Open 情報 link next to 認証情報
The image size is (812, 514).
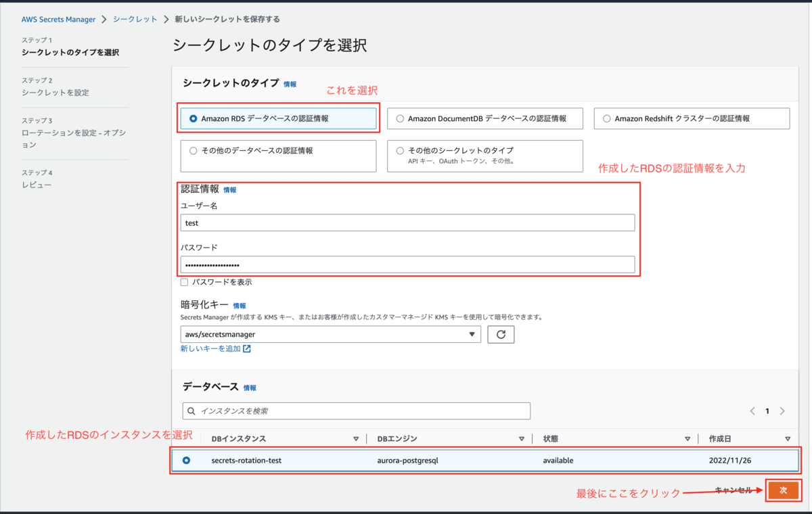pyautogui.click(x=230, y=191)
